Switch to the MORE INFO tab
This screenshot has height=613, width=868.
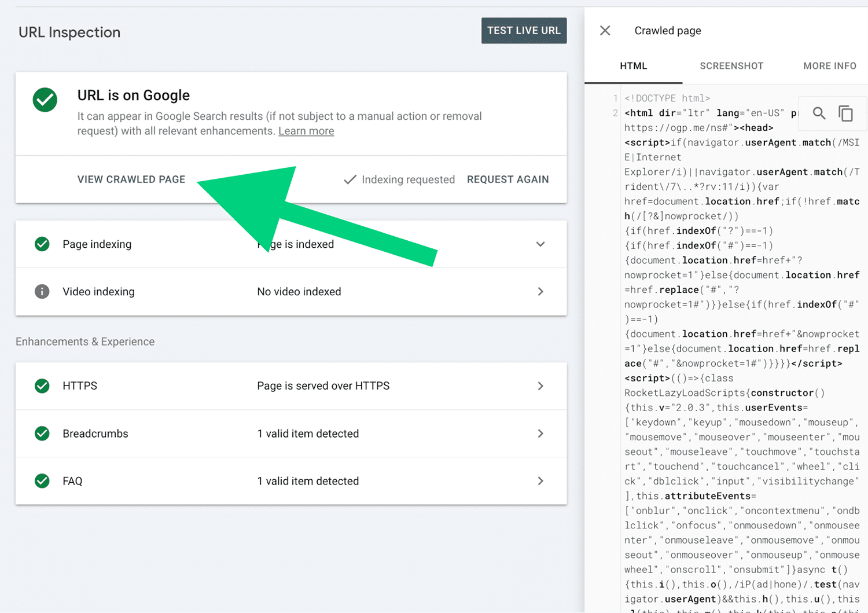(830, 66)
